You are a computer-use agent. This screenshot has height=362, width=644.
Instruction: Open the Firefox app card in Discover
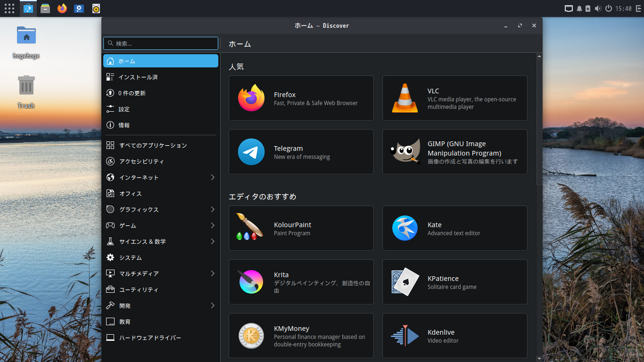[301, 98]
